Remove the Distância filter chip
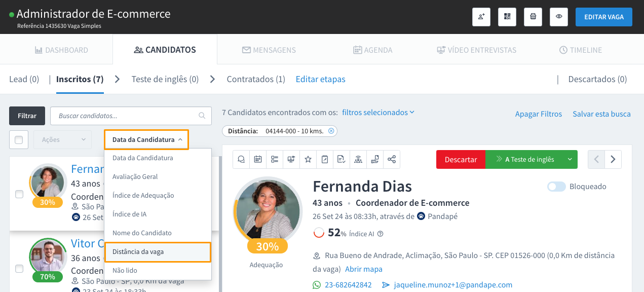 coord(331,131)
